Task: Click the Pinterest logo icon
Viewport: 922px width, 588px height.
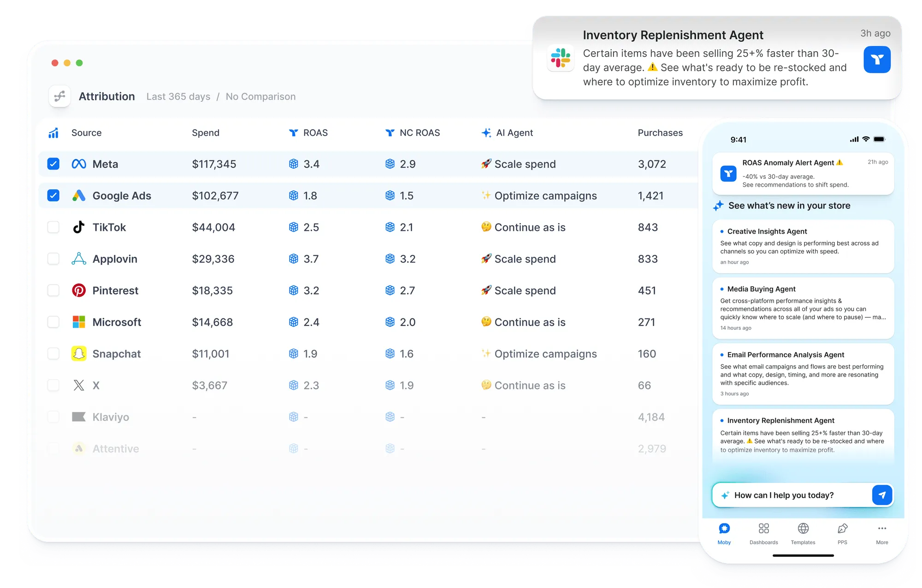Action: pos(79,290)
